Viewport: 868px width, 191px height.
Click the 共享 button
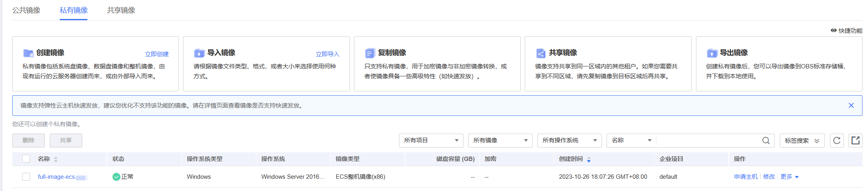[x=66, y=140]
